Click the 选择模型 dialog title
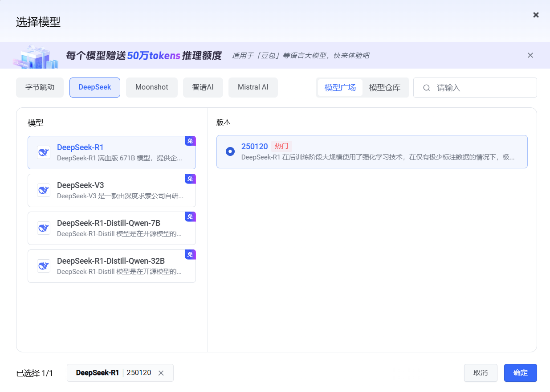The image size is (550, 392). pyautogui.click(x=38, y=22)
